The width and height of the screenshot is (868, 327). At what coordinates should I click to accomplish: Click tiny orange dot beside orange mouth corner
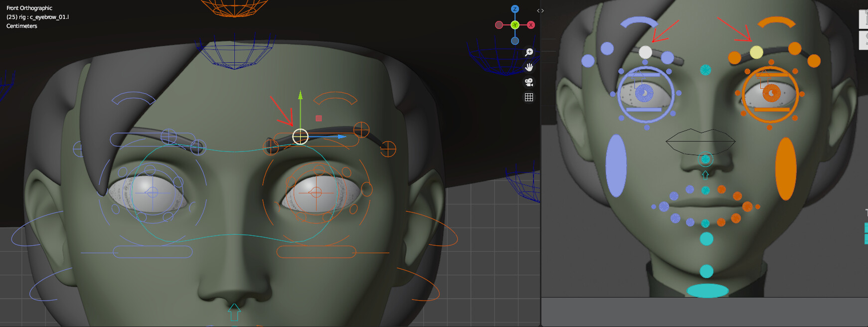point(758,206)
